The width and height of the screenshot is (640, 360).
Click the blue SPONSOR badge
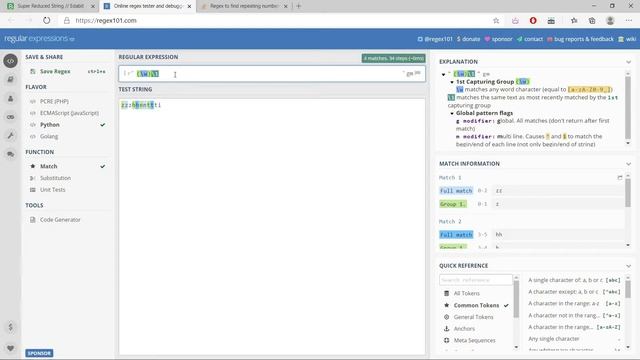(39, 353)
